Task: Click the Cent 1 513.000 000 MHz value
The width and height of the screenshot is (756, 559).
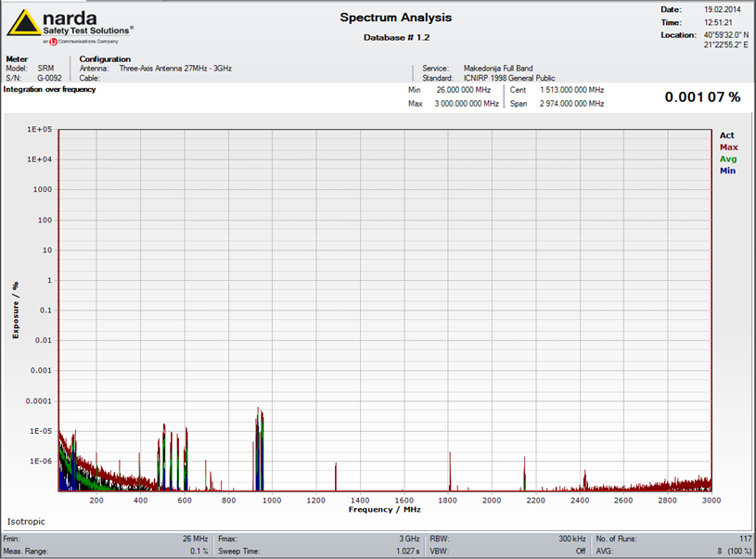Action: tap(570, 90)
